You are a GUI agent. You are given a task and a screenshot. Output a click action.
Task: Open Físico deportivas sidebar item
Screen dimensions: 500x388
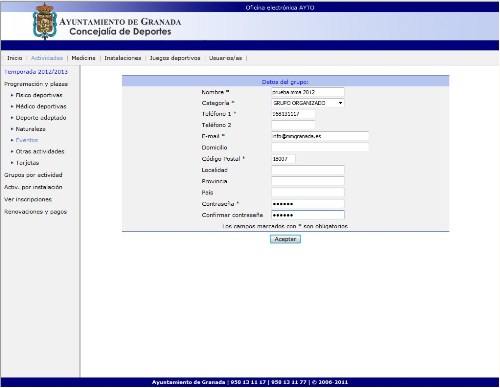(x=39, y=95)
